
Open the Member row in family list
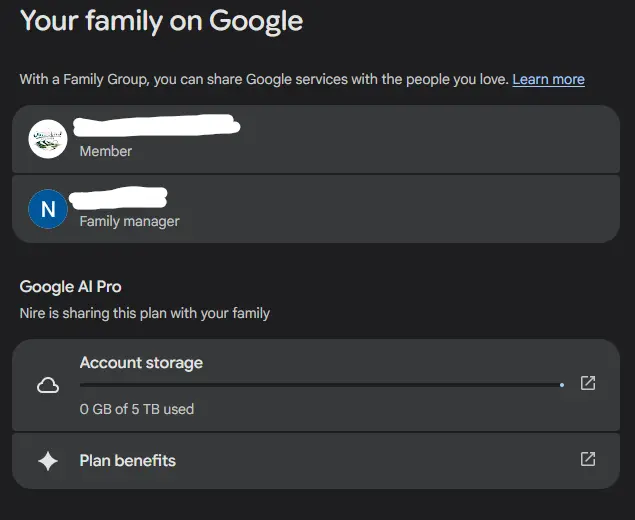coord(316,139)
